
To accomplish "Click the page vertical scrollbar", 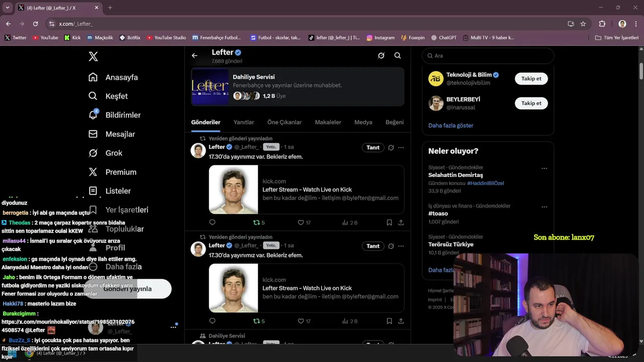I will click(640, 70).
